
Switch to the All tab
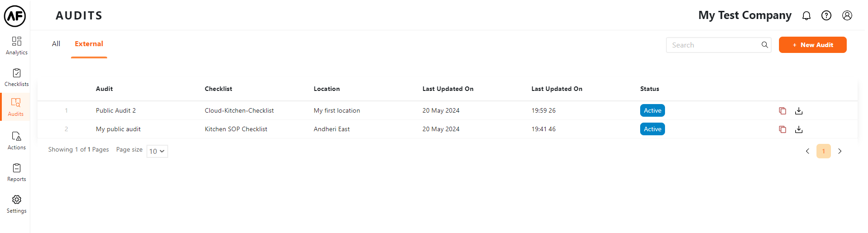coord(56,44)
